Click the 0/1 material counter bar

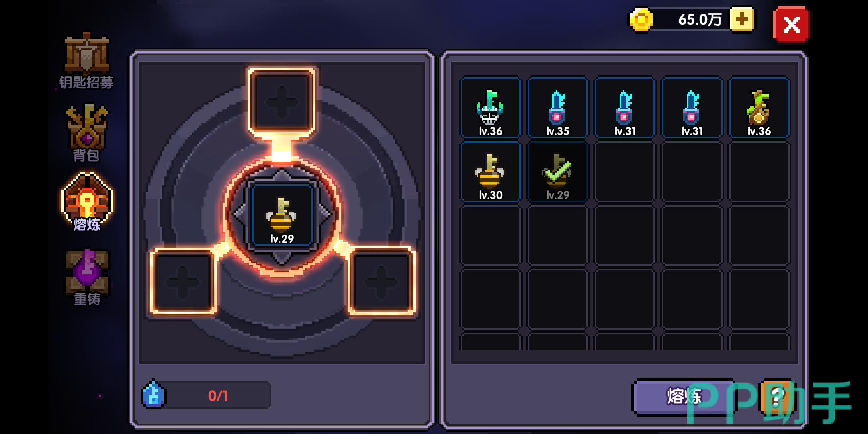(217, 395)
